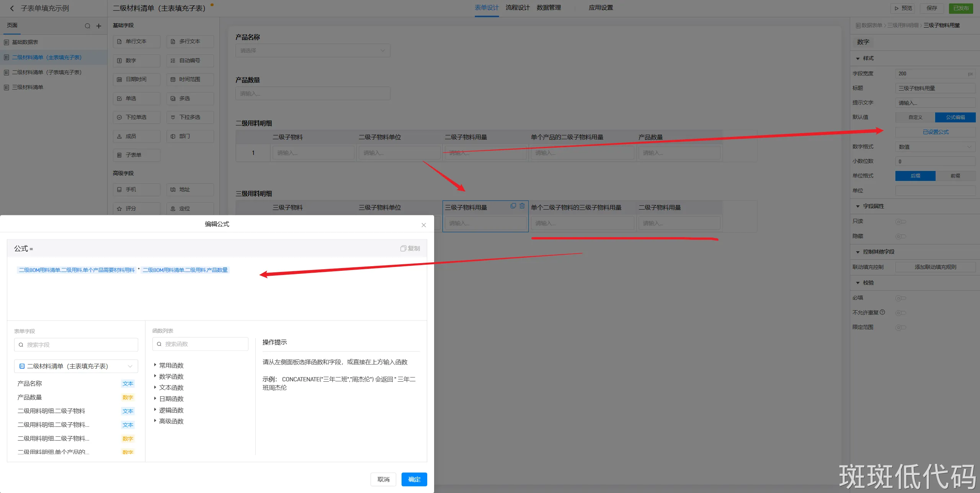
Task: Click the trash icon on 三级子物料用量 column
Action: pyautogui.click(x=522, y=206)
